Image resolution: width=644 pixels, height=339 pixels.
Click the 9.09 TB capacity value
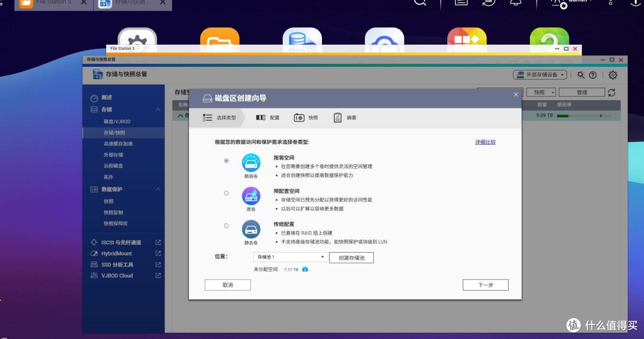tap(544, 116)
